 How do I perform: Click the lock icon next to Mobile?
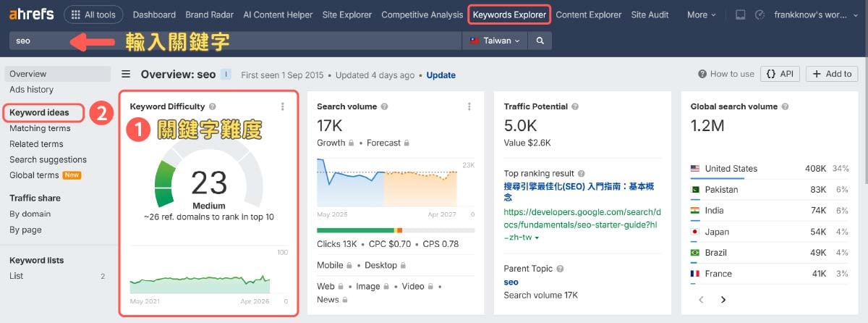[350, 266]
